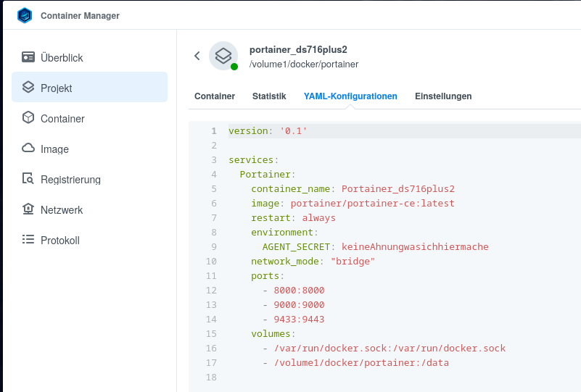581x392 pixels.
Task: Click the AGENT_SECRET key
Action: click(x=296, y=247)
